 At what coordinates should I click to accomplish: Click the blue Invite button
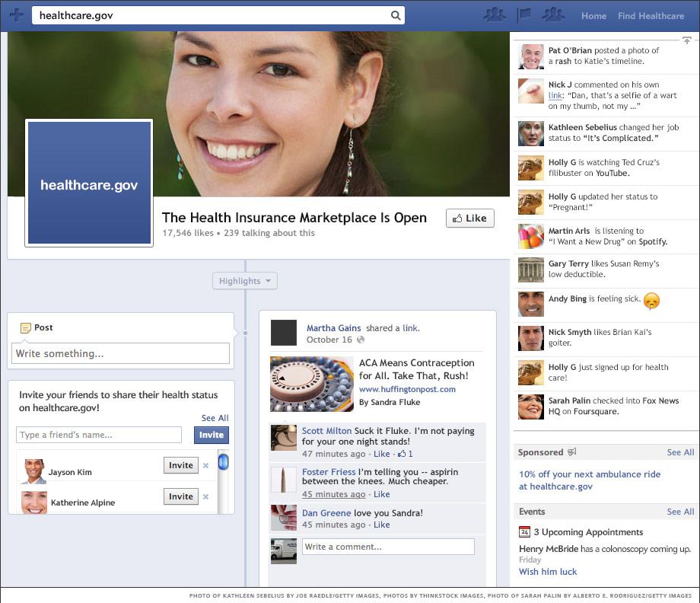click(x=212, y=435)
